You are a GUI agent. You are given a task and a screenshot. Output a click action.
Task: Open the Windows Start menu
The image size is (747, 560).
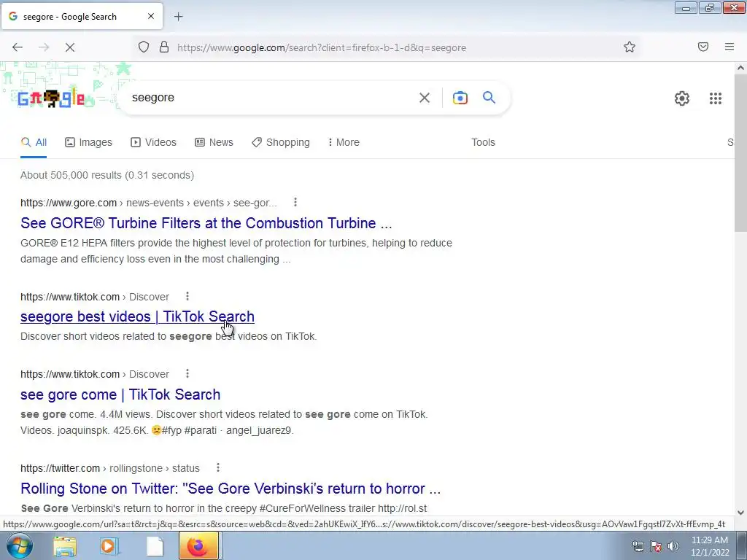[19, 546]
